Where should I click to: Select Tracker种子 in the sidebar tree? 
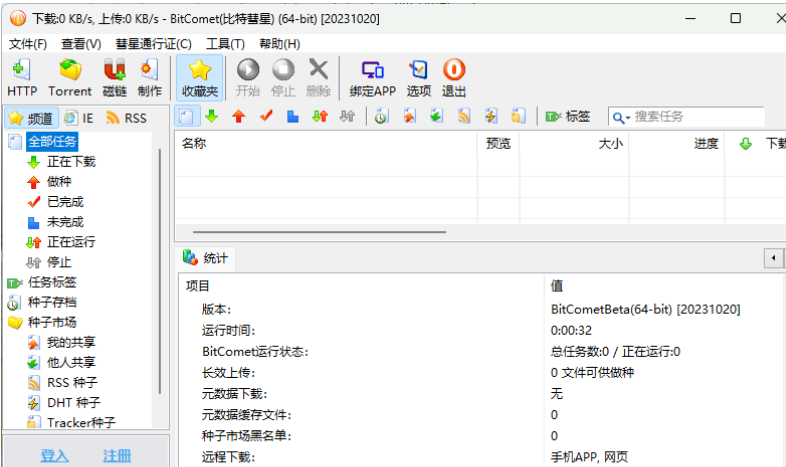coord(81,422)
